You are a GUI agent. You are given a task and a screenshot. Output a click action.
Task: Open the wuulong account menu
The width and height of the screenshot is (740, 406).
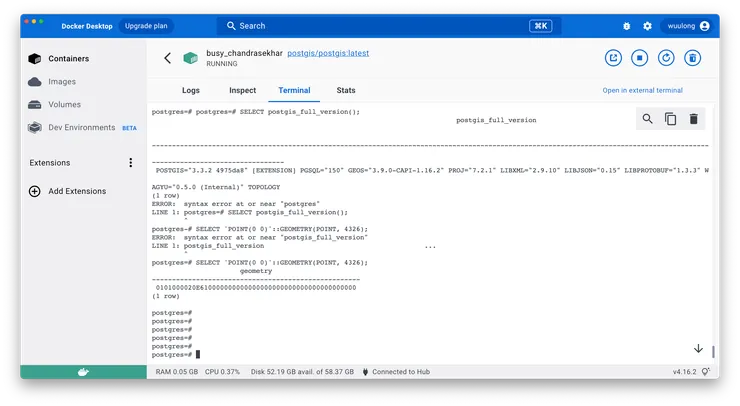click(x=688, y=26)
